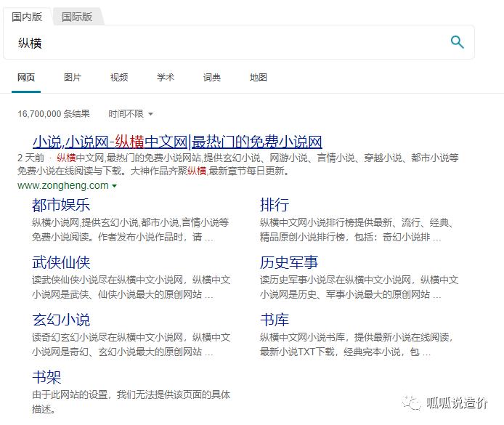The image size is (504, 425).
Task: Open the 地图 results tab
Action: tap(259, 78)
